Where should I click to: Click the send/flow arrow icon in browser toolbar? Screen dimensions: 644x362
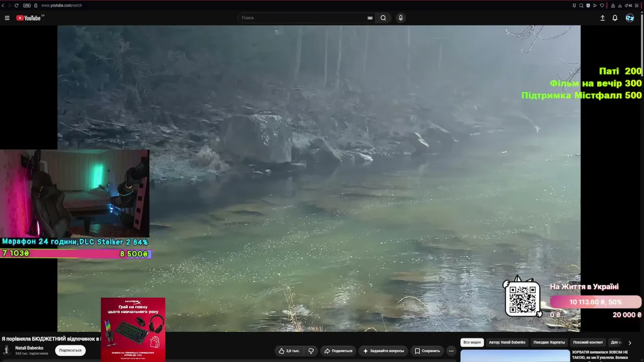[x=595, y=6]
